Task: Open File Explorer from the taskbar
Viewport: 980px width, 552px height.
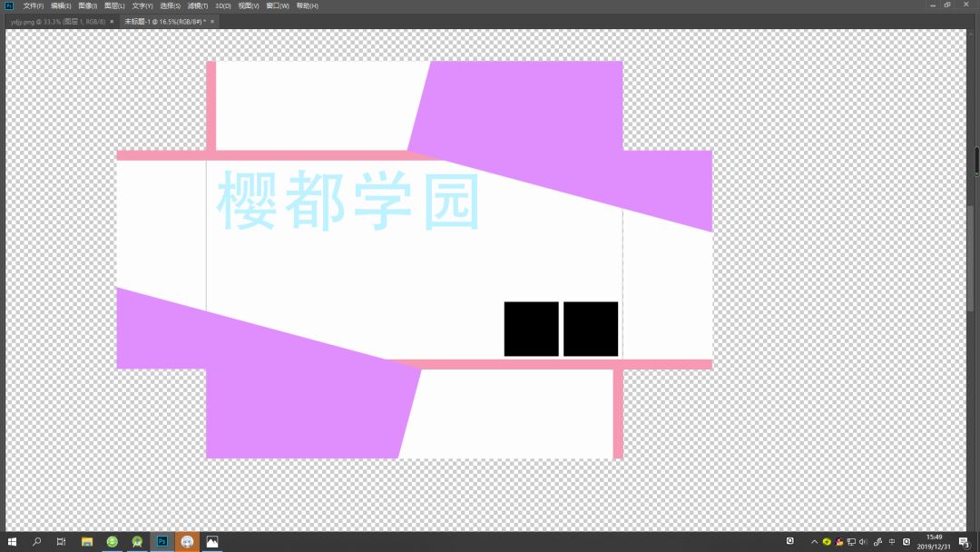Action: pos(87,541)
